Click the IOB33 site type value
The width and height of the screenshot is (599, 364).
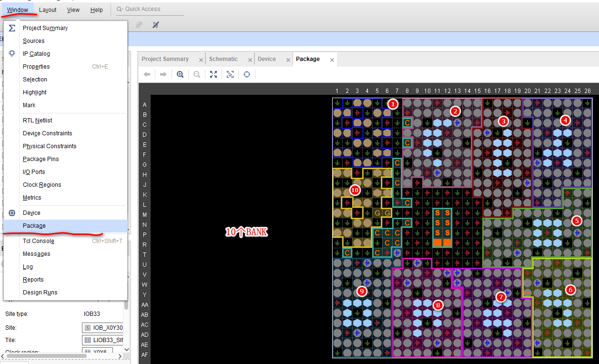point(91,314)
